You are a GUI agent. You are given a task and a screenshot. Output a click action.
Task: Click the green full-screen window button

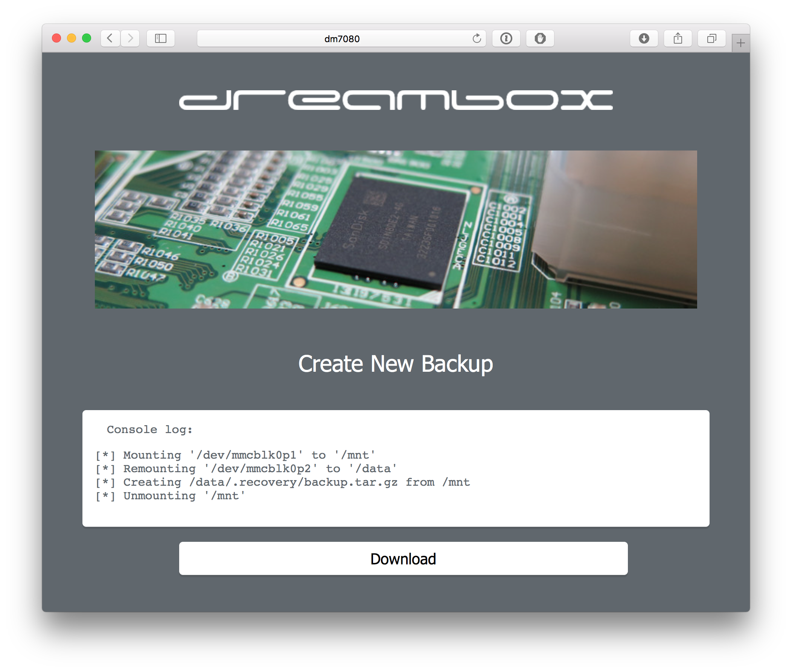point(87,38)
